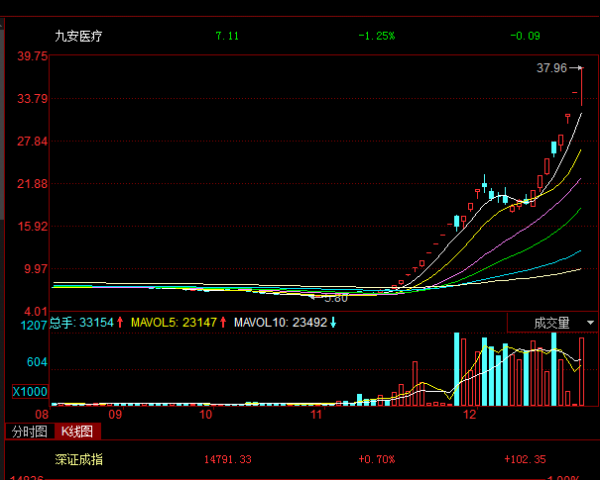The width and height of the screenshot is (600, 480).
Task: Click the cyan down arrow after MAVOL10 value
Action: pos(333,322)
